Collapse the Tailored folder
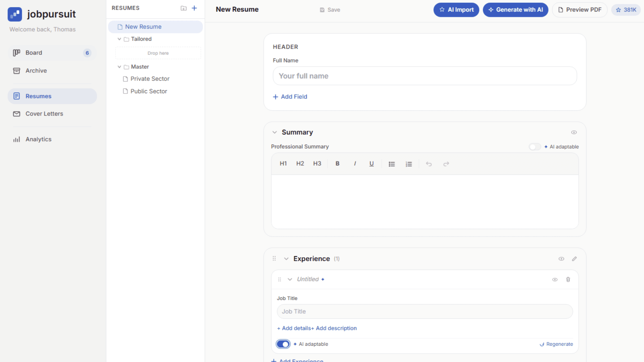This screenshot has height=362, width=644. (119, 39)
